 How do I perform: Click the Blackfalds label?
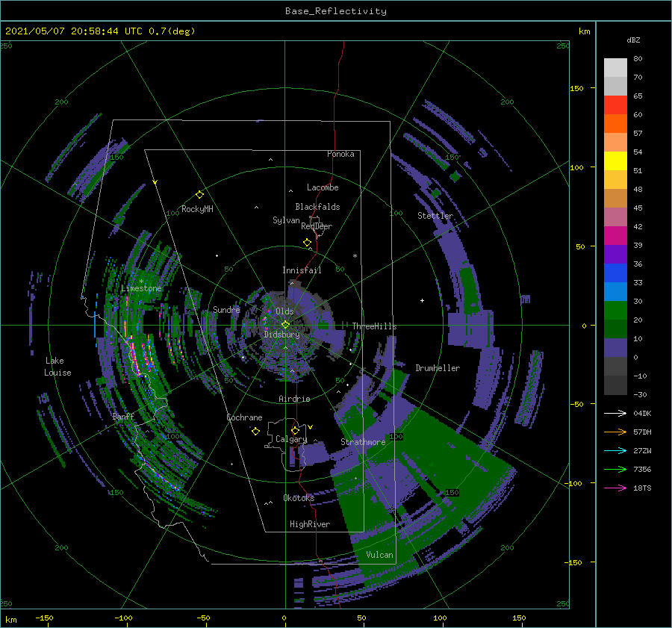317,207
